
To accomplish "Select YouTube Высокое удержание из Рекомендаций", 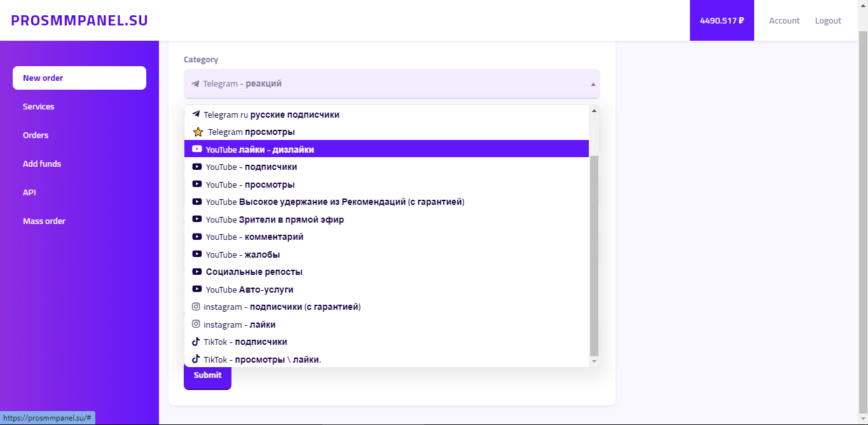I will tap(387, 202).
